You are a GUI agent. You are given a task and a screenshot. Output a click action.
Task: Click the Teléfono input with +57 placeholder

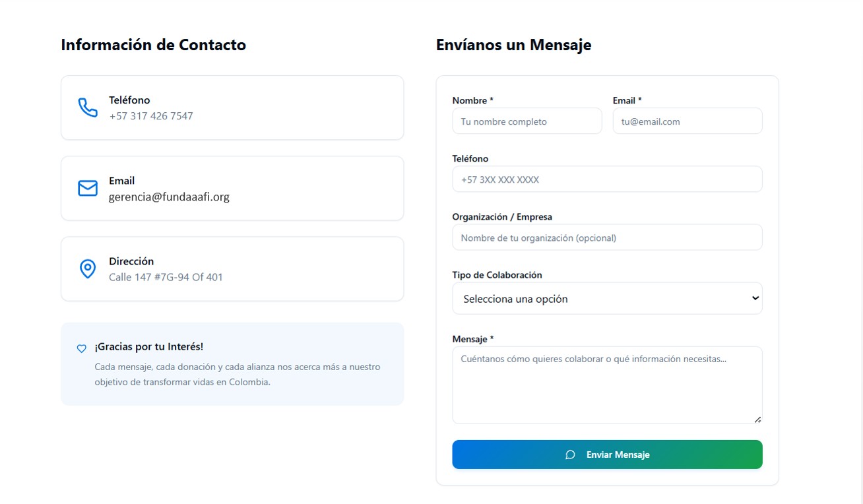(607, 179)
